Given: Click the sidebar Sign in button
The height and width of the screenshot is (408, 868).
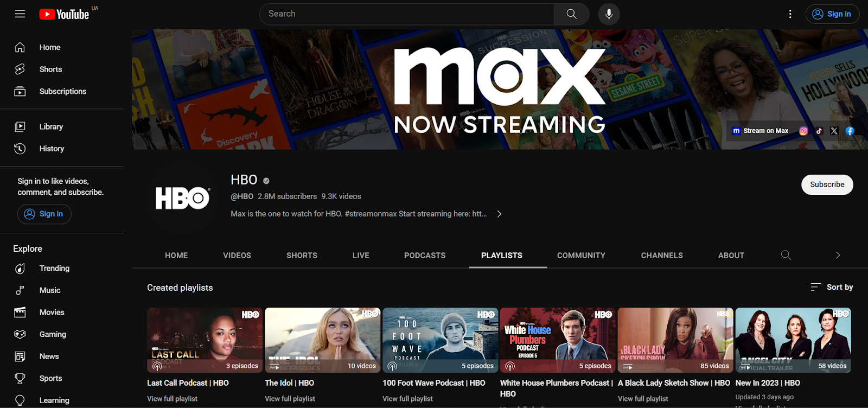Looking at the screenshot, I should 44,214.
